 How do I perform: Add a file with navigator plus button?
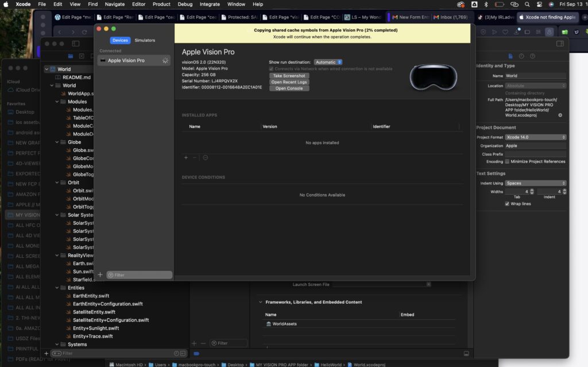click(46, 353)
